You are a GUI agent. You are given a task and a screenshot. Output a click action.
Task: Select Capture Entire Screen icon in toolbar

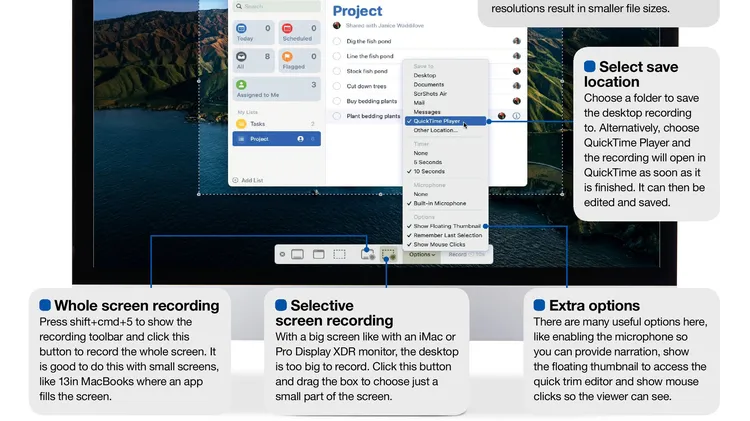coord(298,255)
